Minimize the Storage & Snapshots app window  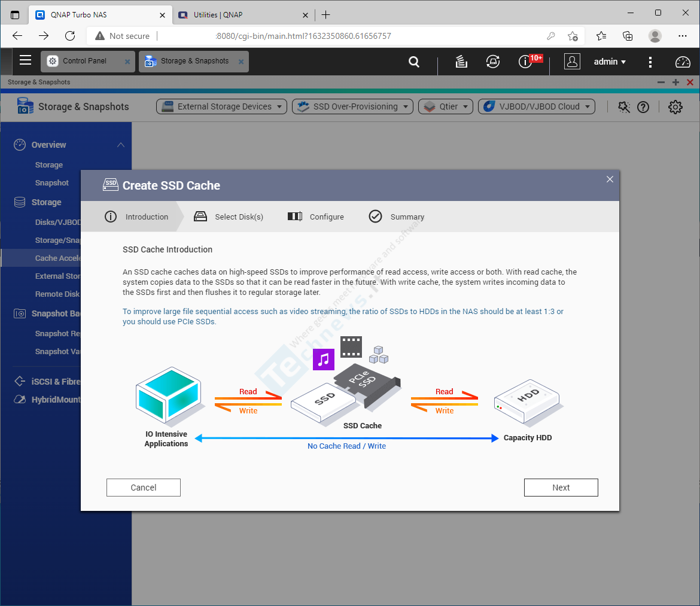661,82
